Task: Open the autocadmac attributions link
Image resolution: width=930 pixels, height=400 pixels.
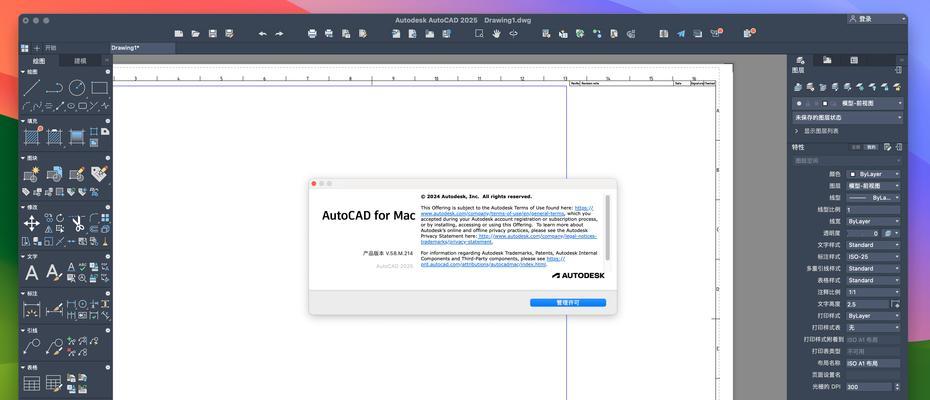Action: (483, 264)
